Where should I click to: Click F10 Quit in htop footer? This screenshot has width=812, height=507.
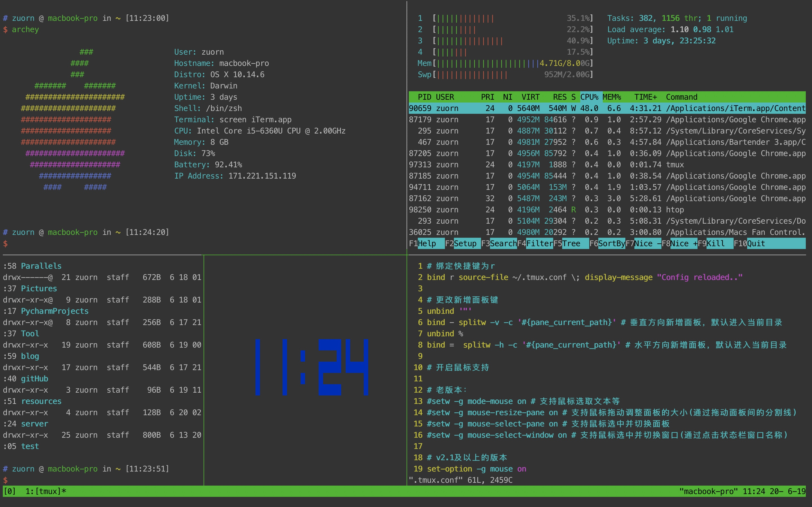tap(756, 243)
